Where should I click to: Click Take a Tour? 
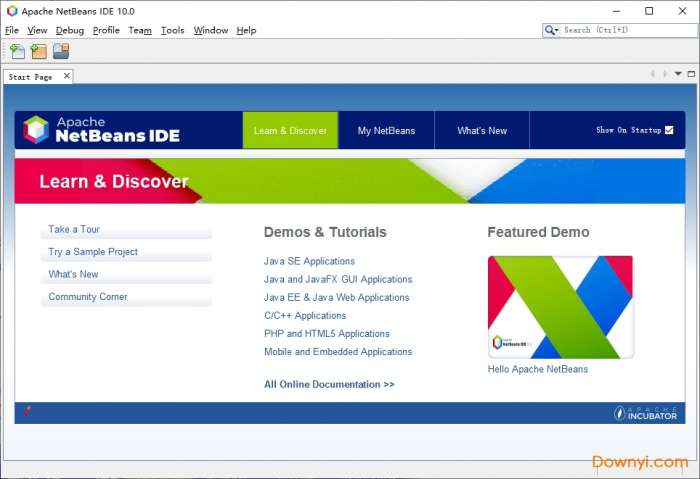[x=74, y=229]
